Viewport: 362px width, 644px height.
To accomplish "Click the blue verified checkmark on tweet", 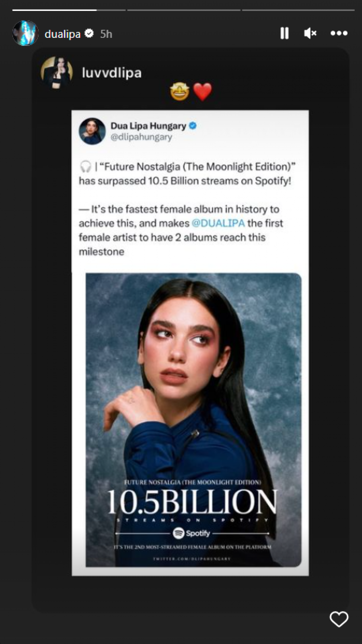I will point(193,126).
